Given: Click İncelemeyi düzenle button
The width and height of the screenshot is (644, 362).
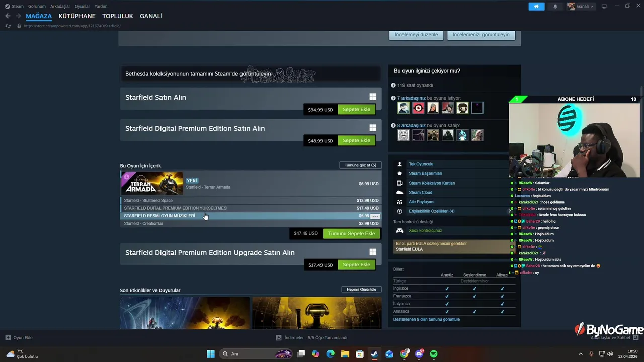Looking at the screenshot, I should coord(416,35).
